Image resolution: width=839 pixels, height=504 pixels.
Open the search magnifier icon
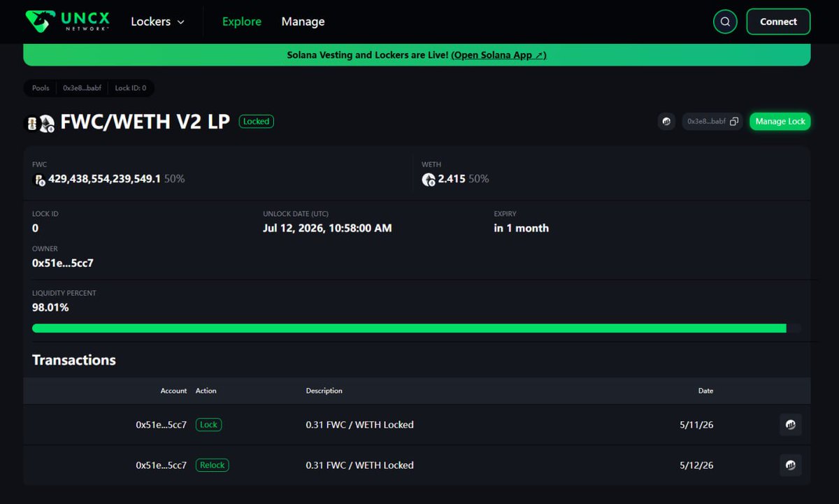click(725, 22)
